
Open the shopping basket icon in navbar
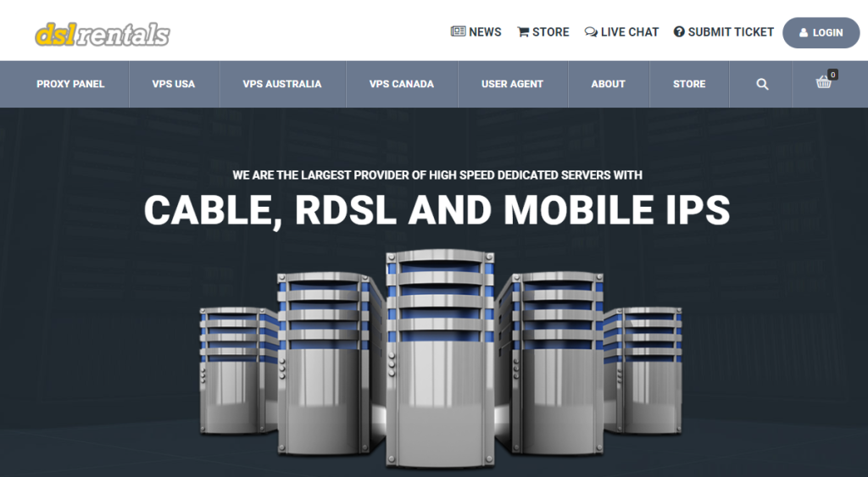(x=823, y=83)
